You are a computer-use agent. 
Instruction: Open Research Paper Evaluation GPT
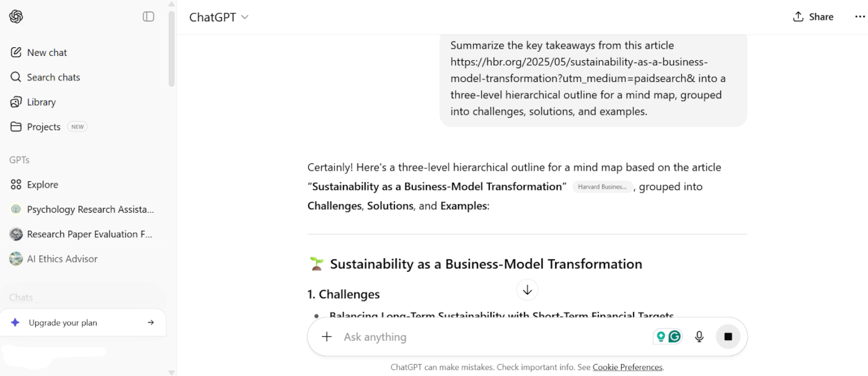click(x=89, y=235)
